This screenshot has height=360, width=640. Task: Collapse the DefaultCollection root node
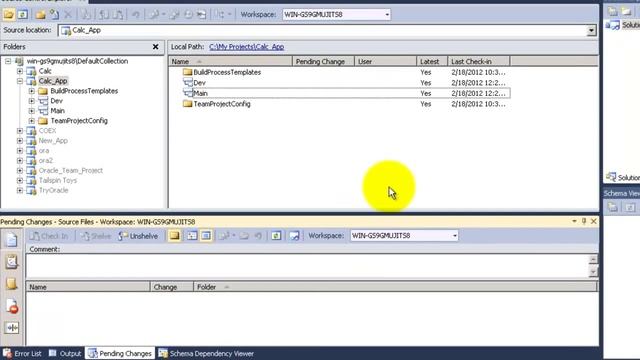8,61
